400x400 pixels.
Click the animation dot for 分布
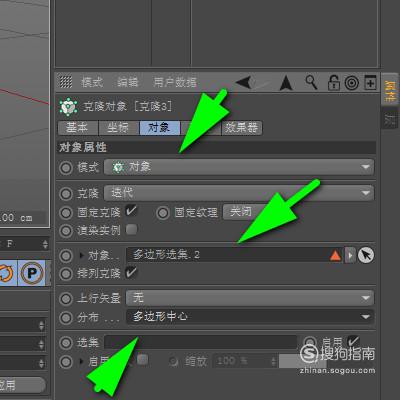66,318
